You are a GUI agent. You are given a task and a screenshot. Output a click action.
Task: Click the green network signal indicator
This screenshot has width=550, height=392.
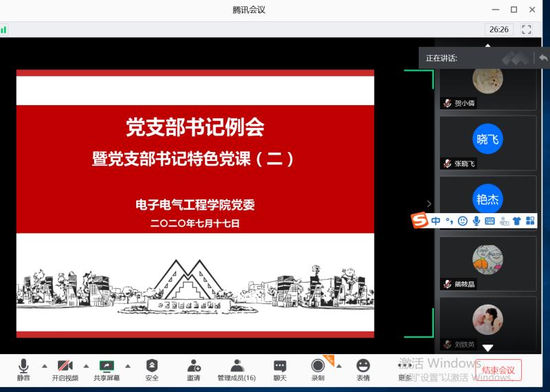click(x=4, y=30)
